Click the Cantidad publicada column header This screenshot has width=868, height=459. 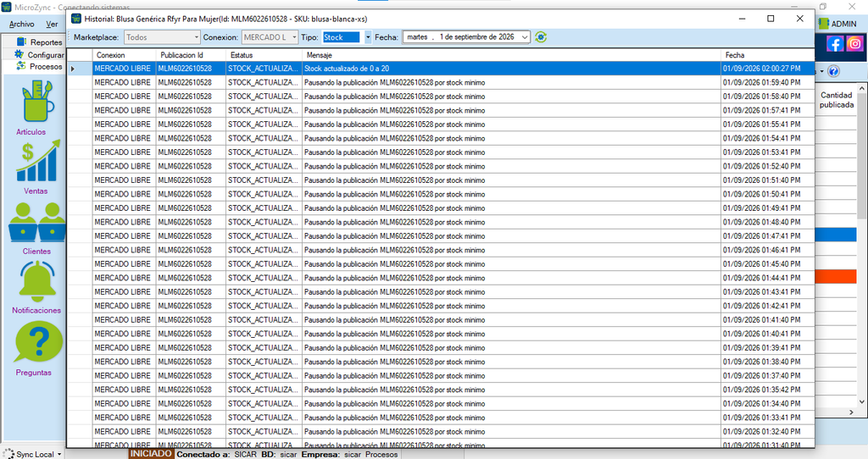[837, 100]
